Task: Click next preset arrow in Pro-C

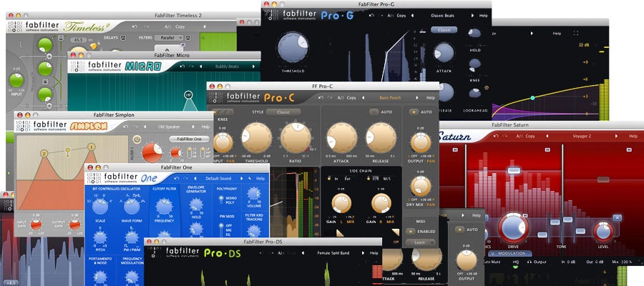Action: click(418, 97)
